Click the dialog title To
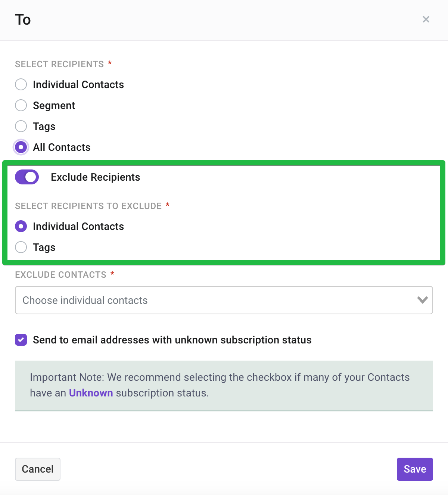The width and height of the screenshot is (448, 495). click(22, 19)
